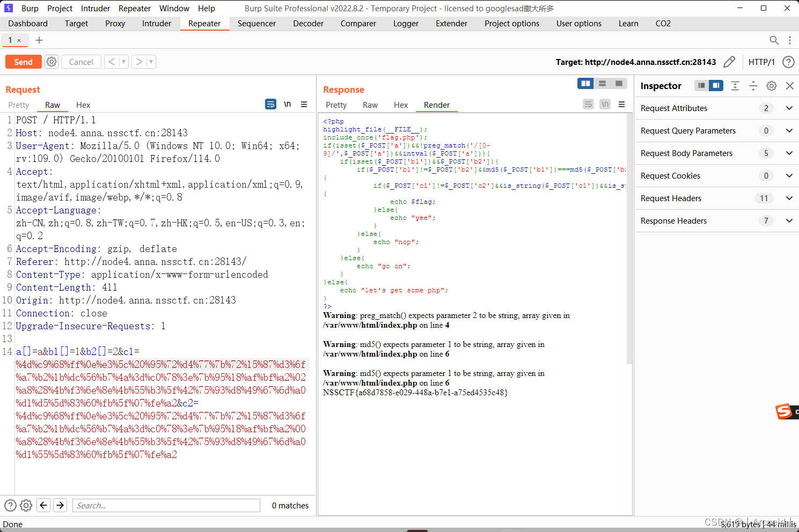Open the Project menu
This screenshot has width=799, height=532.
click(x=60, y=9)
